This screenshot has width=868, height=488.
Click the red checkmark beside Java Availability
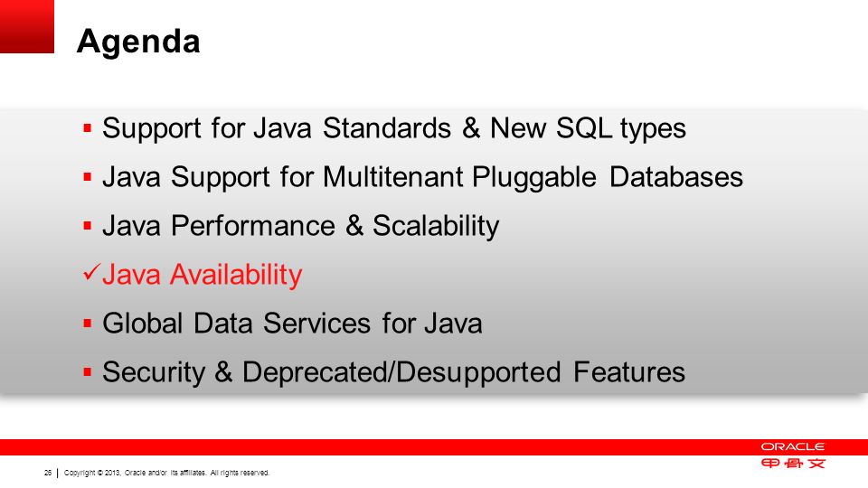pos(91,272)
